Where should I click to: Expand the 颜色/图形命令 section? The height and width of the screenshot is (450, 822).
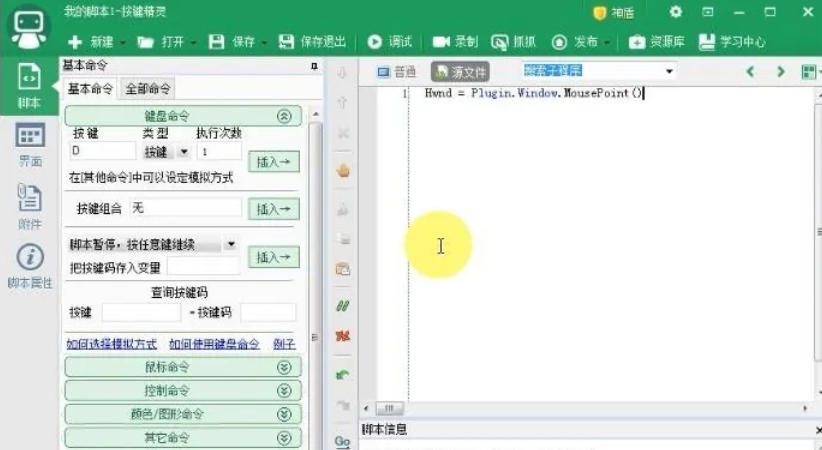[284, 414]
